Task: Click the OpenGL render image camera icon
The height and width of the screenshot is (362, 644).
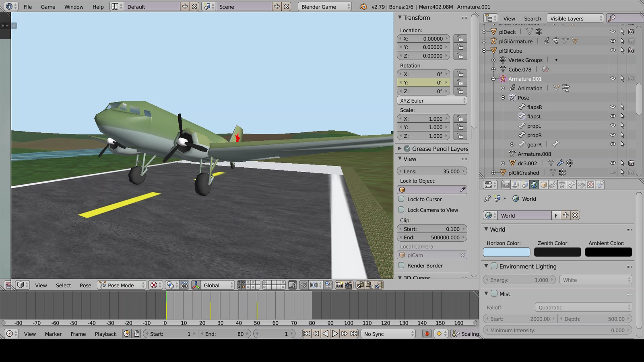Action: coord(339,285)
